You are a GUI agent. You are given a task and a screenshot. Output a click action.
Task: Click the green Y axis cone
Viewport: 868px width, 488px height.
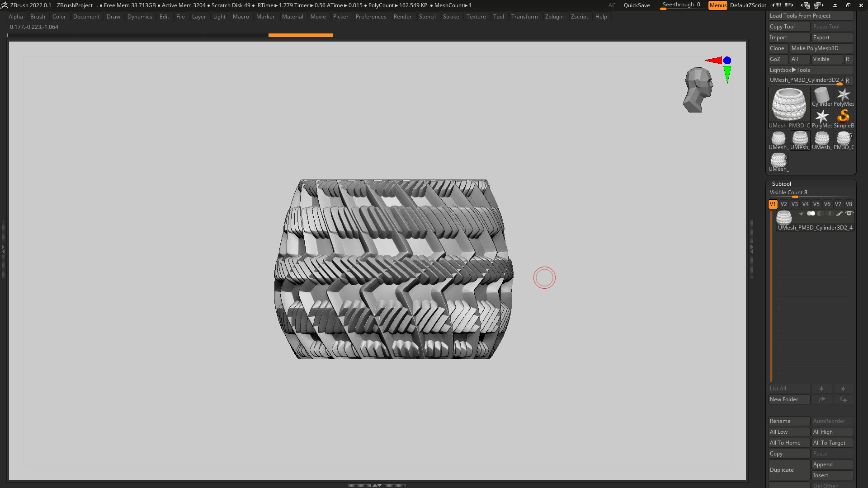click(x=727, y=75)
